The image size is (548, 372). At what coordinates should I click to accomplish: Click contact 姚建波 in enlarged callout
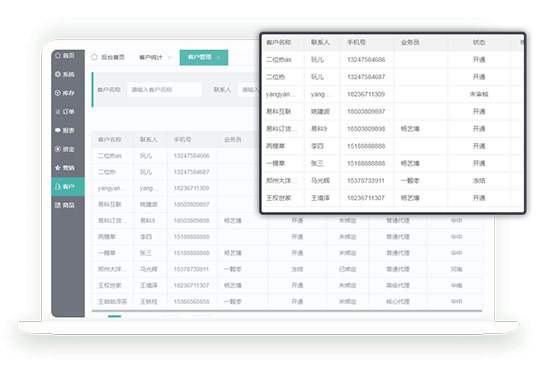coord(320,112)
